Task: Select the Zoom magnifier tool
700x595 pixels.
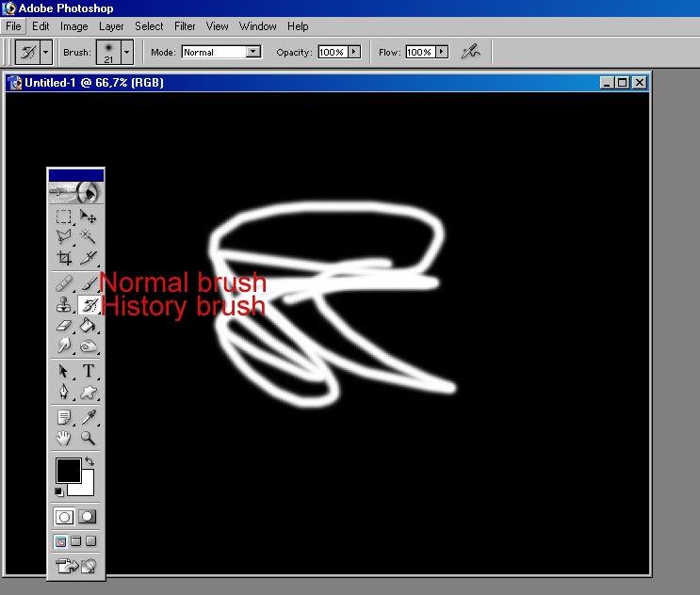Action: point(89,438)
